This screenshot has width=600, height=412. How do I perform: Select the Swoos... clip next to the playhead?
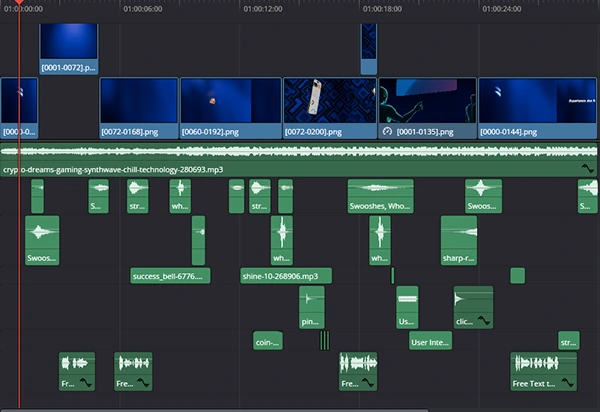(x=42, y=240)
